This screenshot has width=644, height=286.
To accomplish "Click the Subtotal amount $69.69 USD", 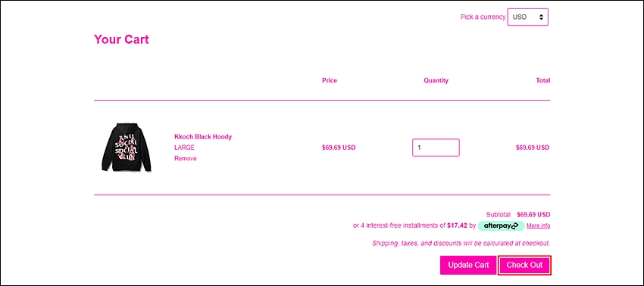I will point(533,215).
